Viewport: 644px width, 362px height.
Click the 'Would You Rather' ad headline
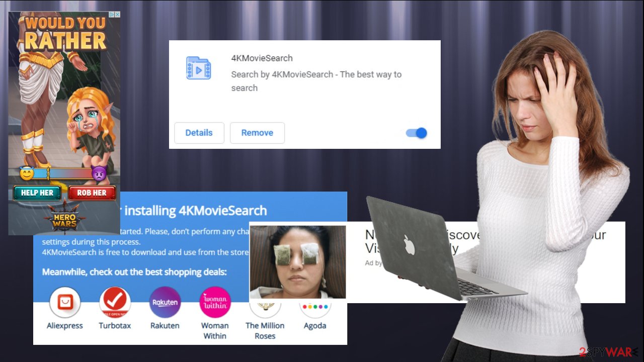(65, 33)
